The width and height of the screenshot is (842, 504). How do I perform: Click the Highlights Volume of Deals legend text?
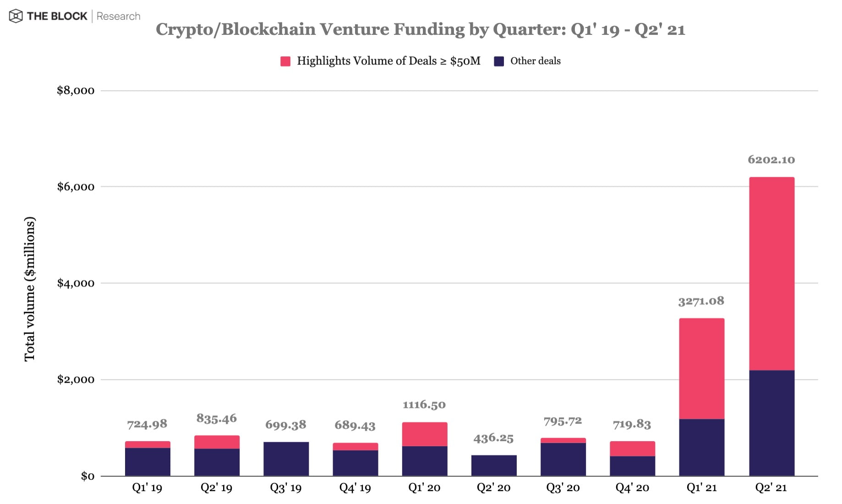pos(388,61)
